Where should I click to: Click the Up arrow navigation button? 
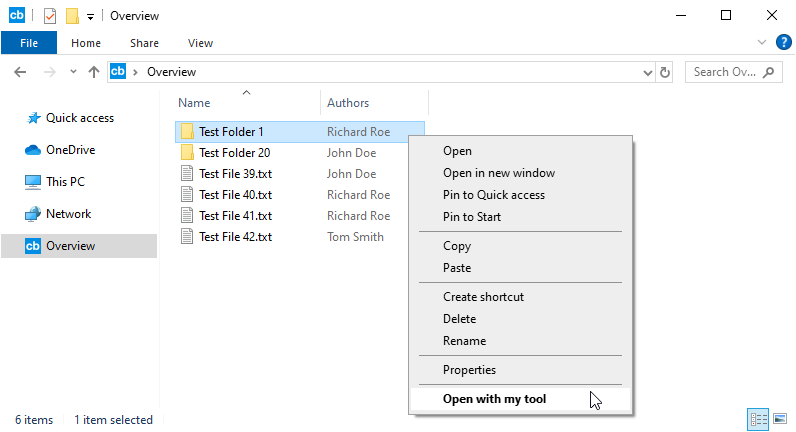click(94, 72)
